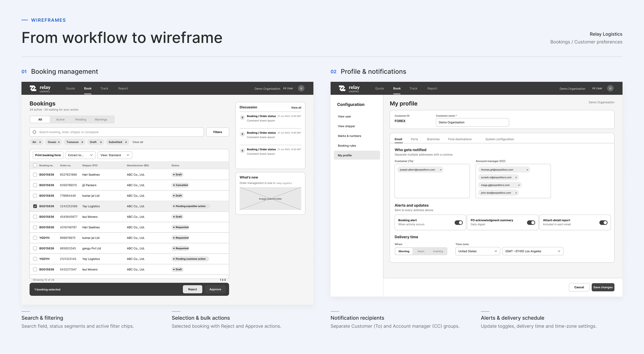Remove the Draft filter chip
Image resolution: width=644 pixels, height=354 pixels.
pyautogui.click(x=101, y=142)
